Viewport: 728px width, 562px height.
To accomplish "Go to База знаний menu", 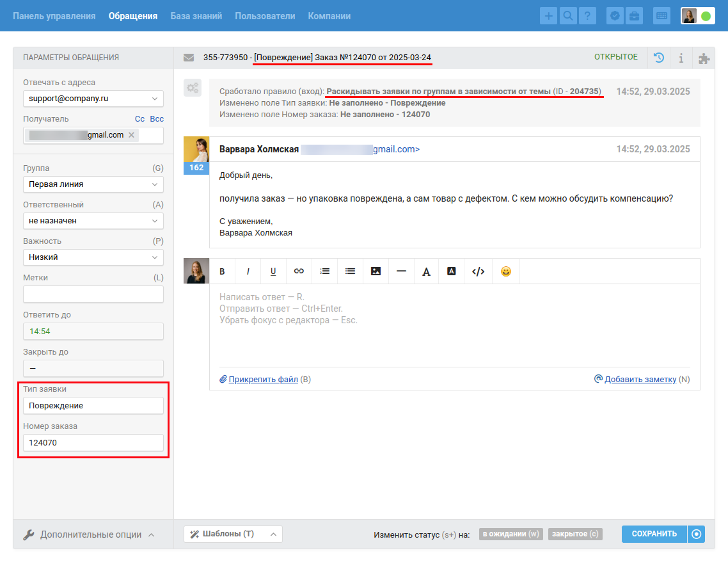I will coord(196,16).
